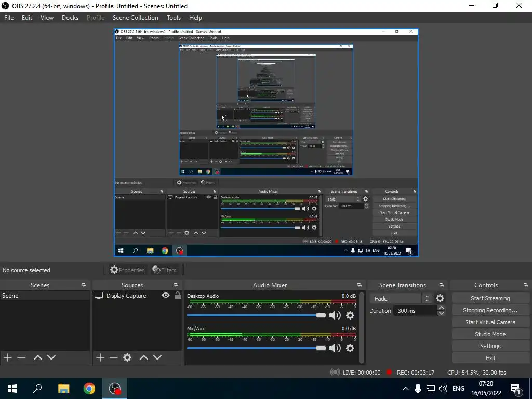Open Google Chrome from the taskbar
The image size is (532, 399).
click(x=89, y=389)
